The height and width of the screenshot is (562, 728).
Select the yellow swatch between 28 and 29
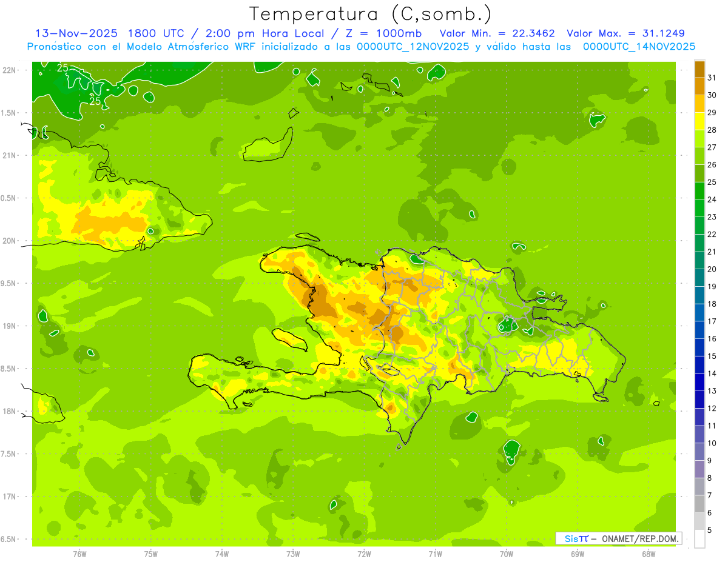699,121
